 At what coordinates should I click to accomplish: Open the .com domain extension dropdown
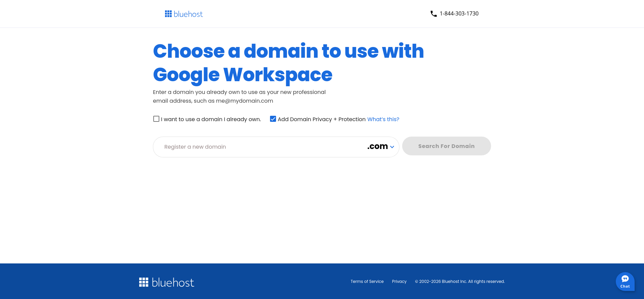click(x=381, y=147)
